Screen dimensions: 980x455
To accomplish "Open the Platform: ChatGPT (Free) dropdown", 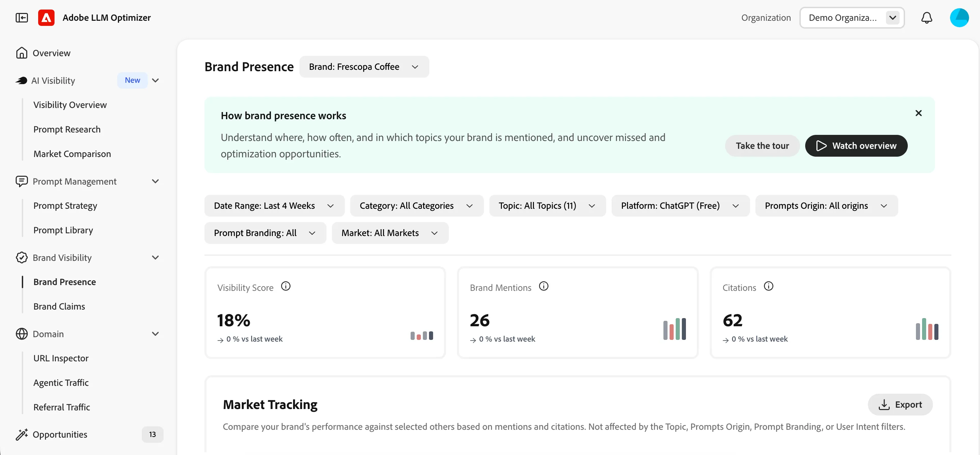I will point(680,206).
